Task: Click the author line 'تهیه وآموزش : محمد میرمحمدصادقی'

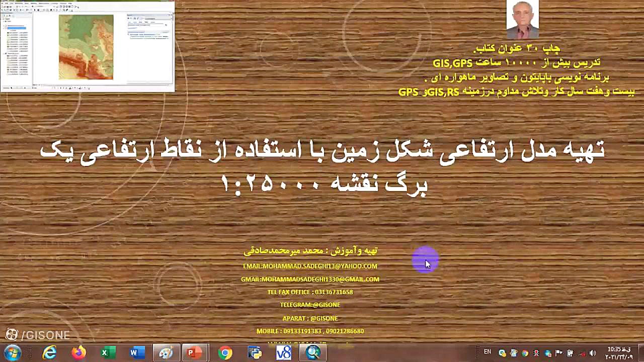Action: [310, 250]
